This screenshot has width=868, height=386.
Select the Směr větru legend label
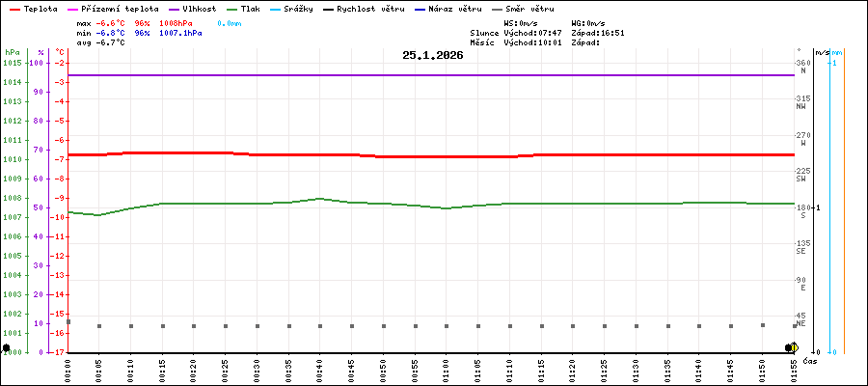click(x=529, y=8)
